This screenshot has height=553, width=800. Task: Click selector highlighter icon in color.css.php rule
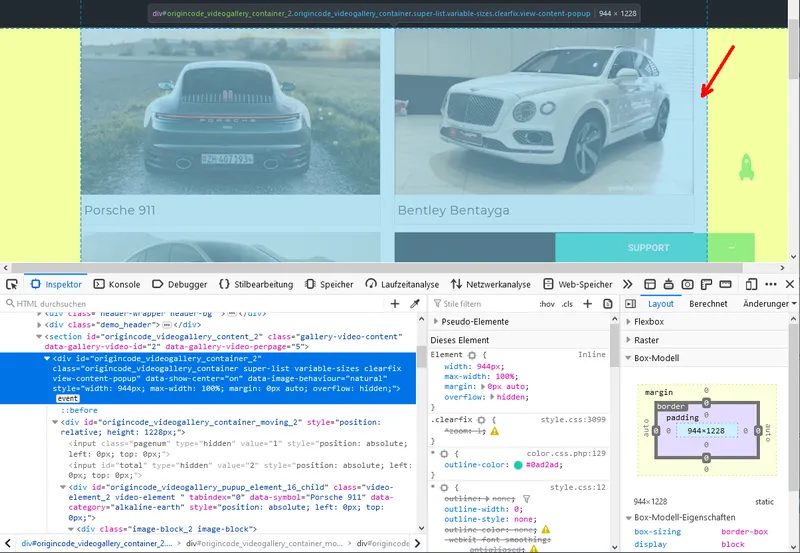tap(444, 454)
